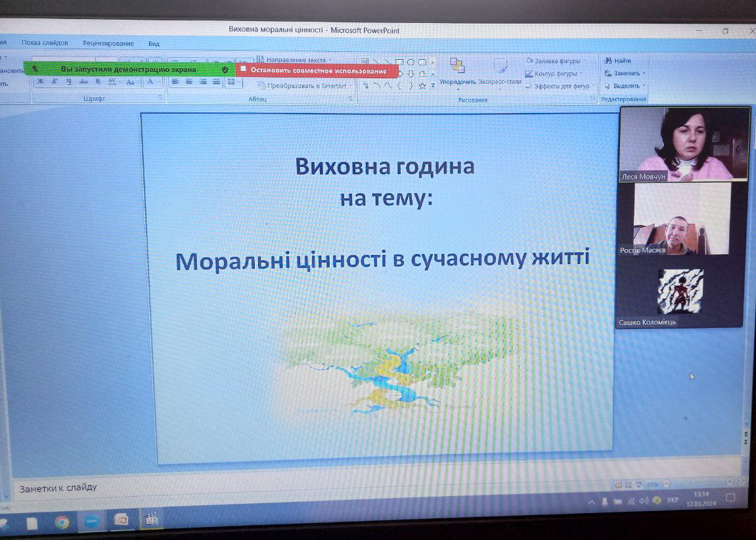Select the arc shape
Screen dimensions: 756x540
[x=377, y=86]
